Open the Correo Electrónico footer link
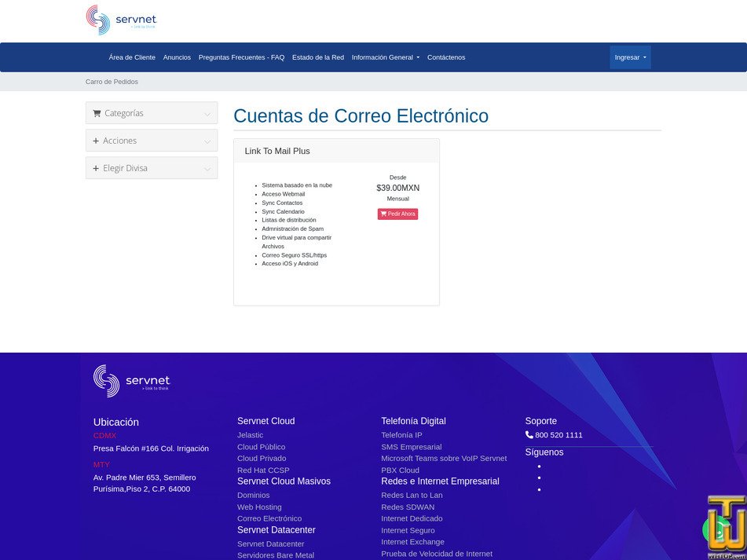747x560 pixels. click(x=269, y=518)
